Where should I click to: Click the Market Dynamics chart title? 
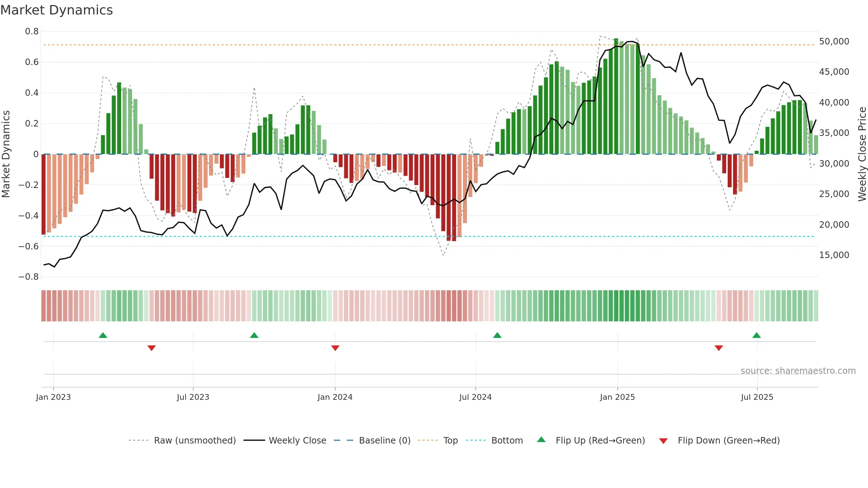[56, 10]
